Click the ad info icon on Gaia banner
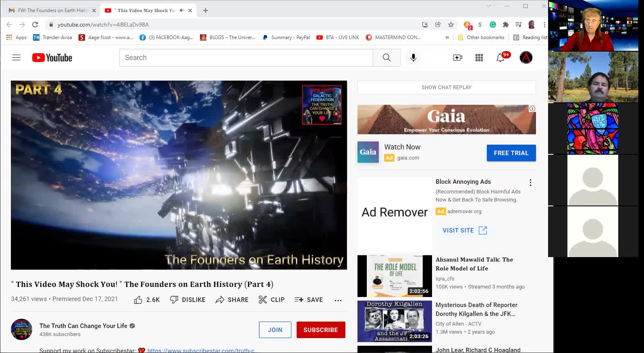 click(532, 108)
